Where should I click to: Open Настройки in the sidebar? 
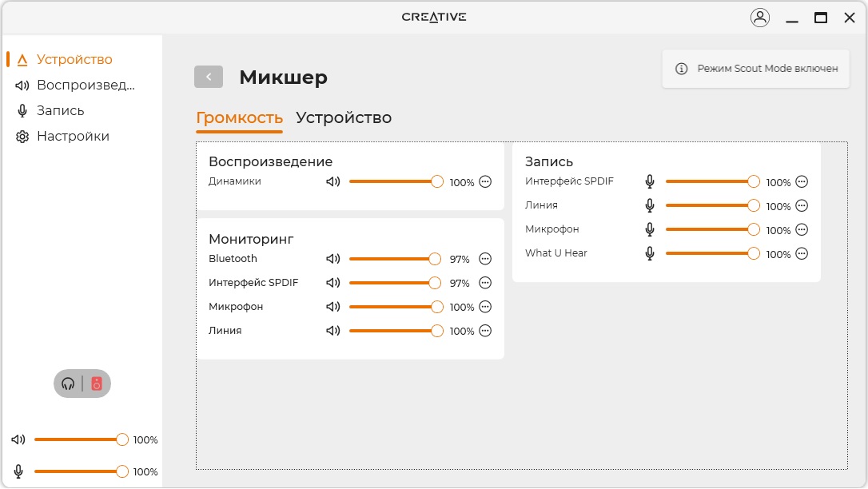tap(72, 137)
